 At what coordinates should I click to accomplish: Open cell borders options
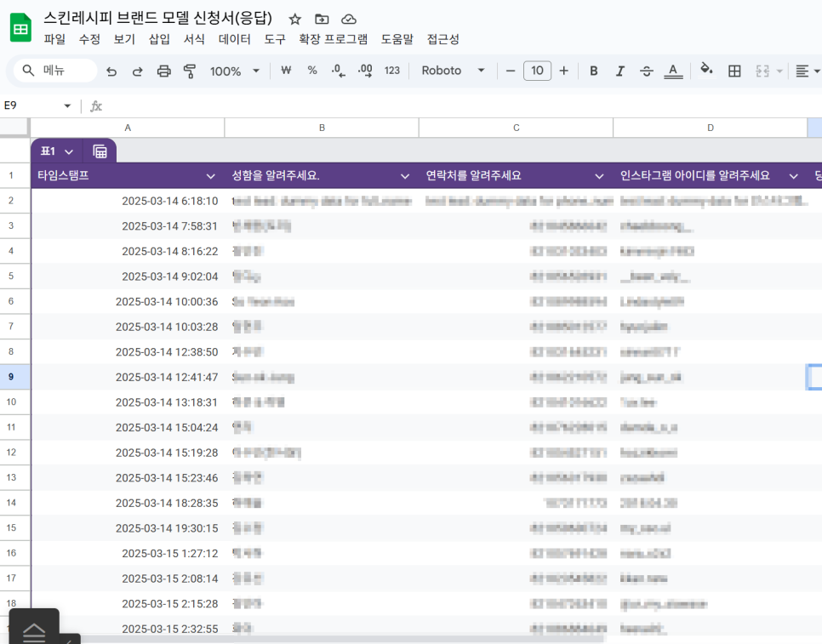coord(734,71)
